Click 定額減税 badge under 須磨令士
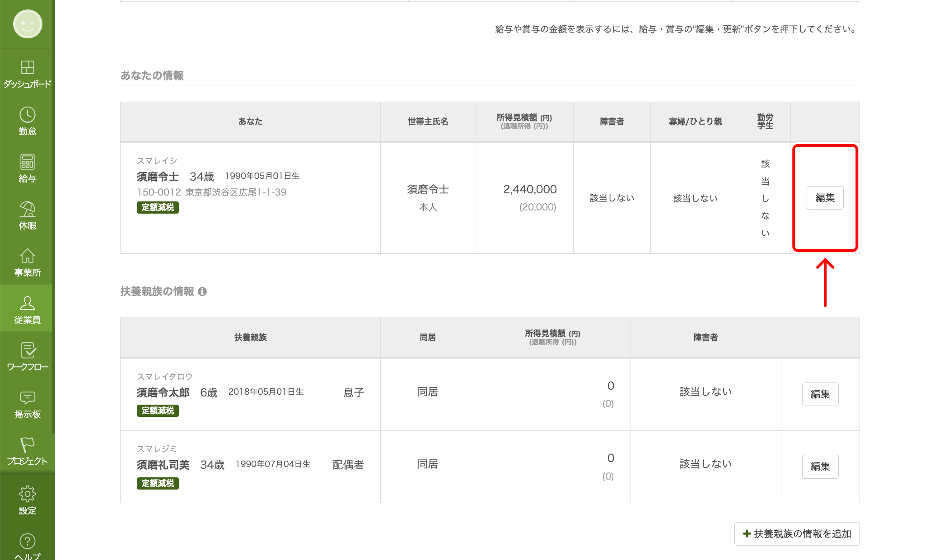The height and width of the screenshot is (560, 925). coord(158,207)
